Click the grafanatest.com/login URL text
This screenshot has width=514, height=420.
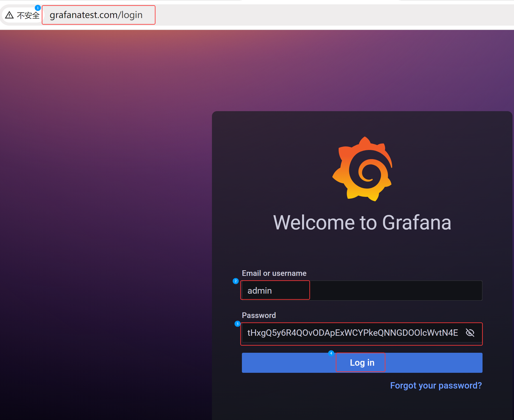(x=96, y=15)
